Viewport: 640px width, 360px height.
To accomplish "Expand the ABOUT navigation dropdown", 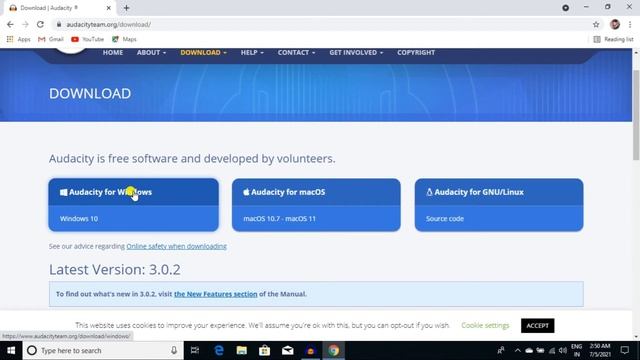I will [x=151, y=52].
